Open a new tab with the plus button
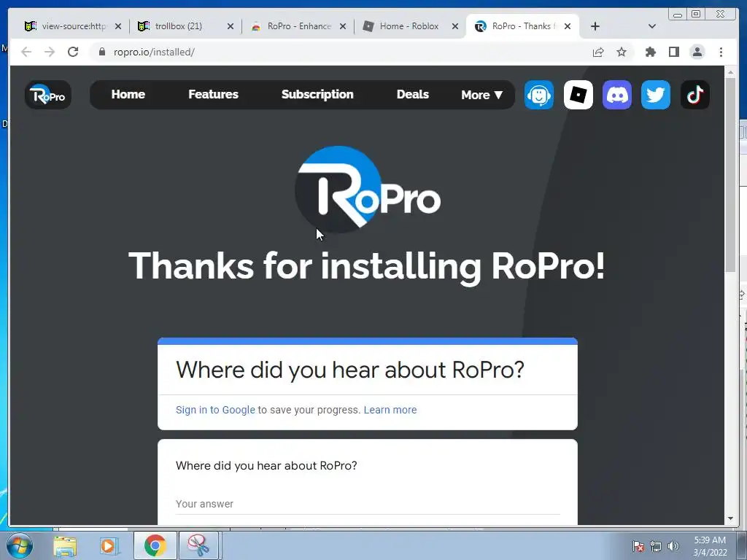This screenshot has width=747, height=560. coord(595,26)
